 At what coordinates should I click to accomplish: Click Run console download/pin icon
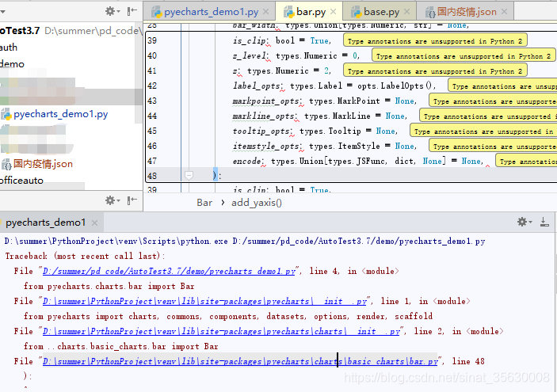pyautogui.click(x=544, y=222)
